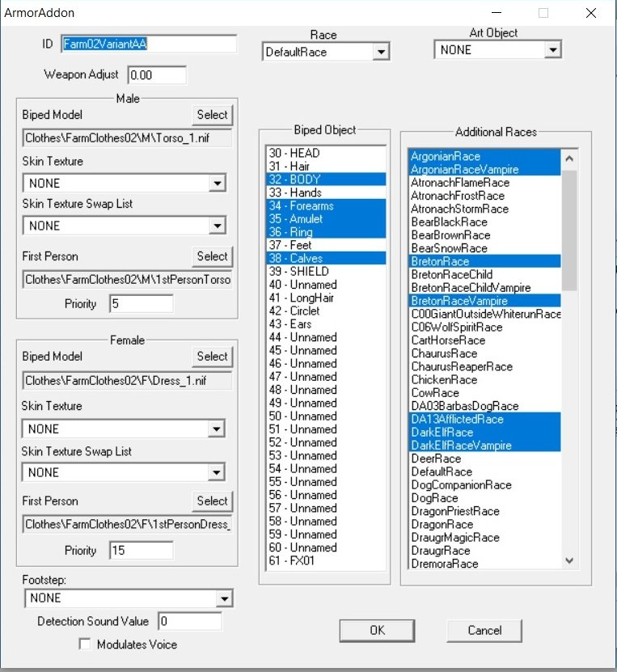Select 32 - BODY in Biped Object list
The image size is (617, 672).
tap(326, 180)
